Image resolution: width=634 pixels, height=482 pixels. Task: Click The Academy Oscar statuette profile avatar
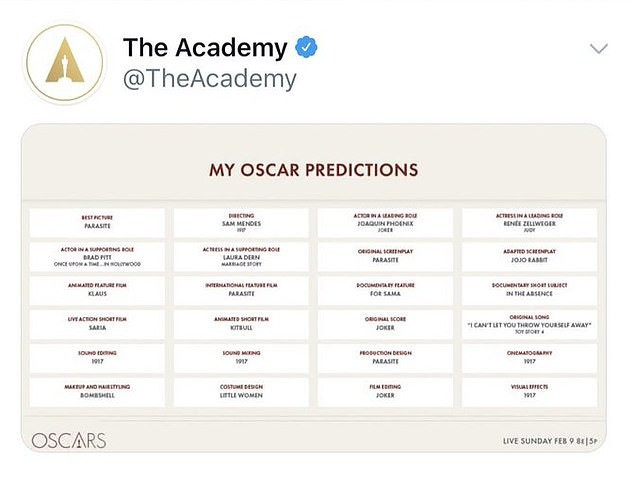coord(63,64)
